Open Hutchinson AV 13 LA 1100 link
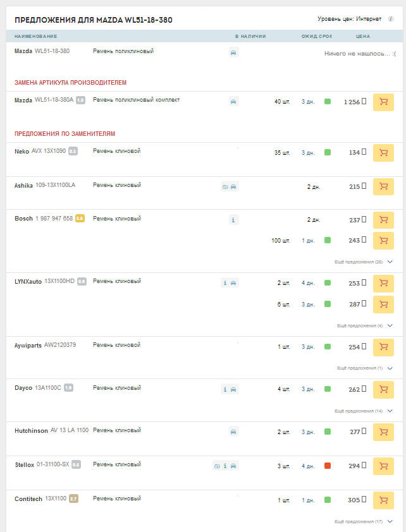The image size is (406, 532). (70, 430)
